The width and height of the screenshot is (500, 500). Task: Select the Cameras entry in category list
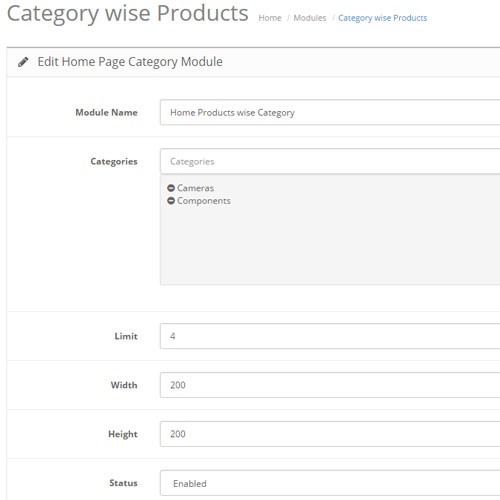195,188
